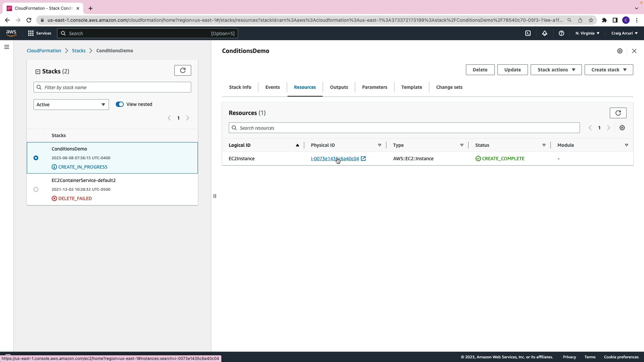The height and width of the screenshot is (362, 644).
Task: Switch to the Template tab
Action: tap(412, 87)
